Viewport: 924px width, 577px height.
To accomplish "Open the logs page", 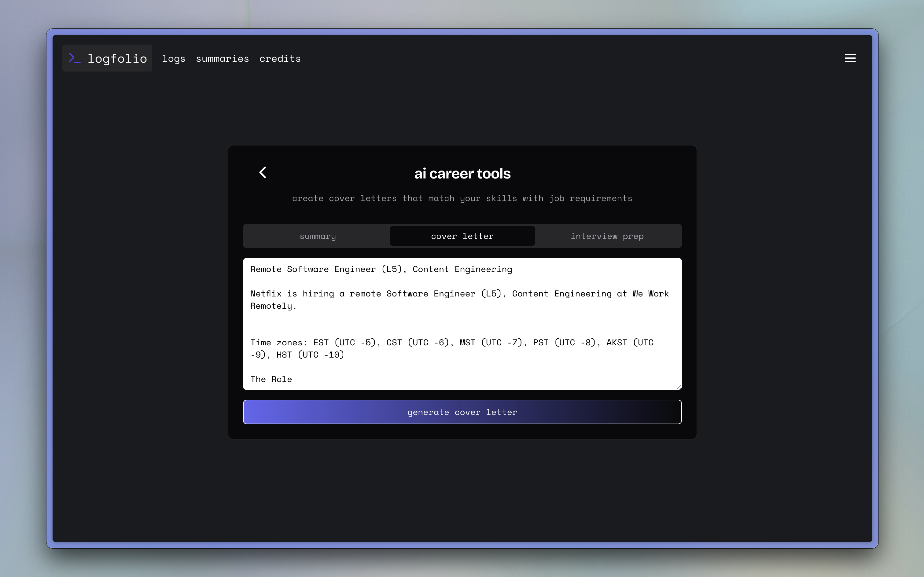I will 174,58.
